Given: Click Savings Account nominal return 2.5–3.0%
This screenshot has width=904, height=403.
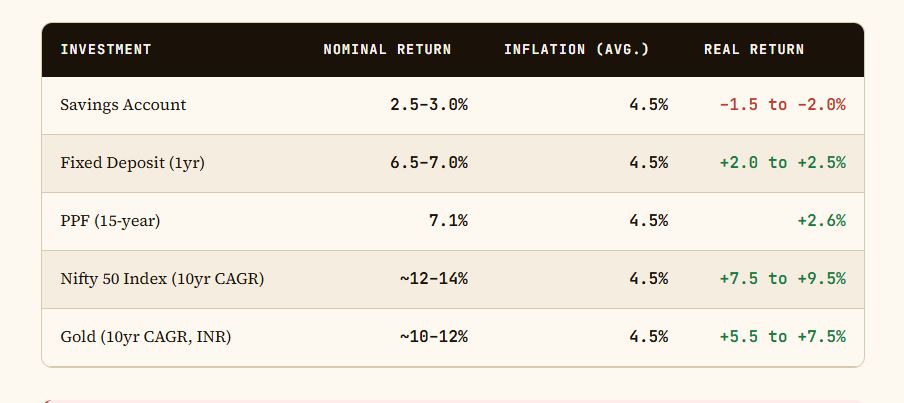Looking at the screenshot, I should pos(429,105).
